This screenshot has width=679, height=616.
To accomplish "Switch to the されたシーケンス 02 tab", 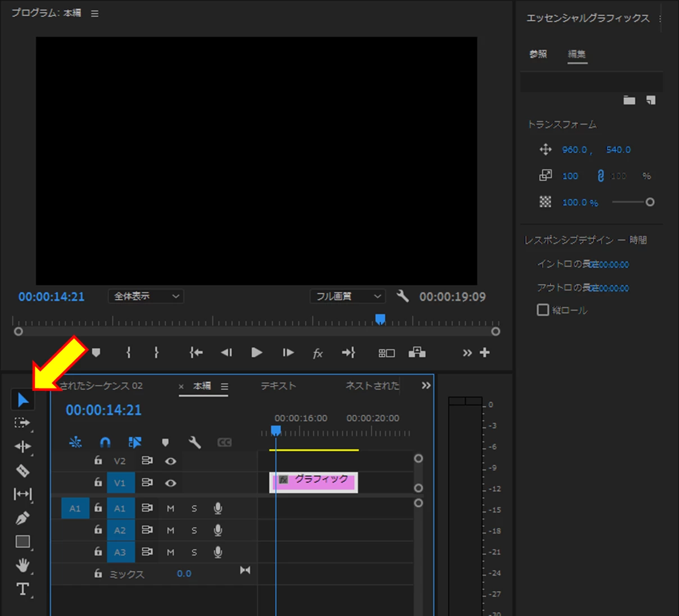I will 101,386.
